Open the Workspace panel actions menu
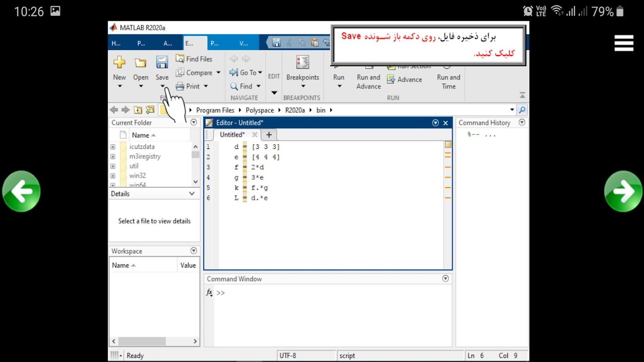 tap(194, 251)
